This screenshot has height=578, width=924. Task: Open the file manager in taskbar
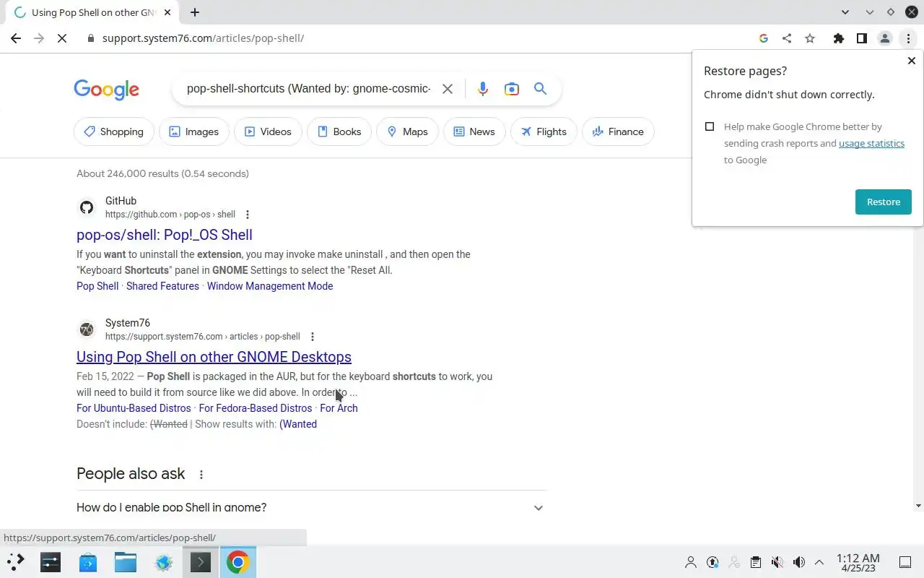coord(126,562)
